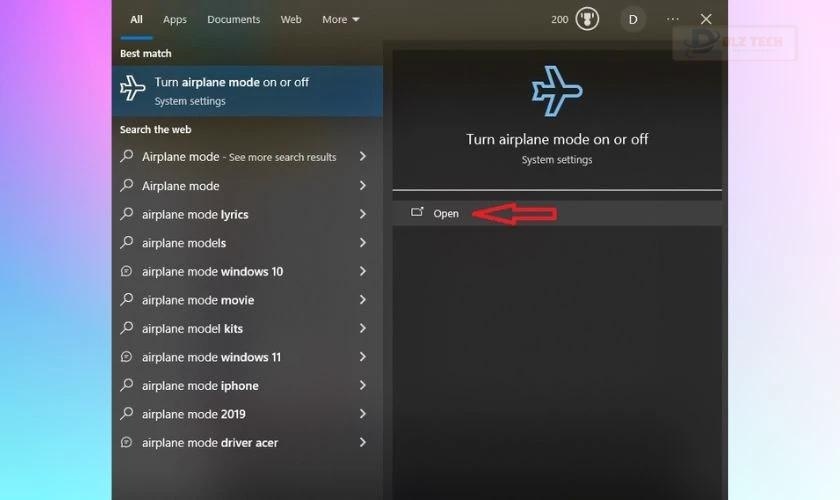Expand chevron for airplane mode movie
The height and width of the screenshot is (500, 840).
(362, 300)
